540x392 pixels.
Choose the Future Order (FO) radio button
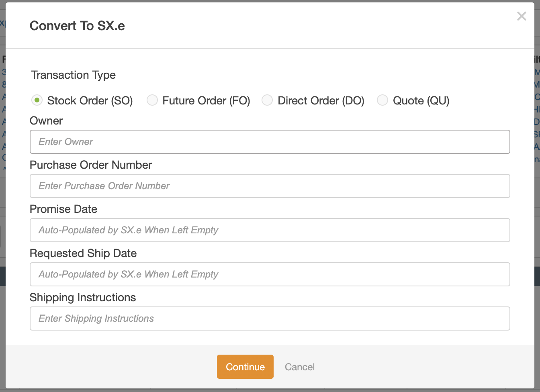pyautogui.click(x=152, y=100)
